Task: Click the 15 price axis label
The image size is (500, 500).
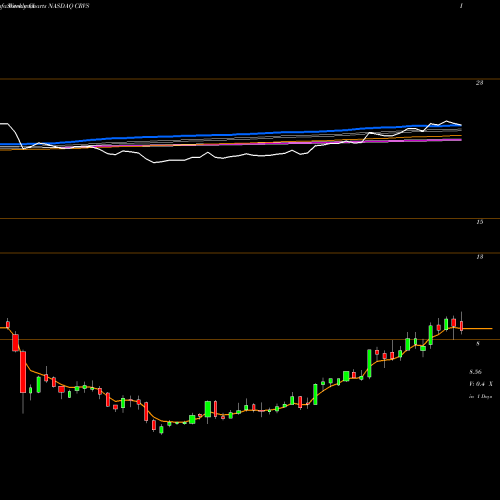Action: (x=479, y=222)
